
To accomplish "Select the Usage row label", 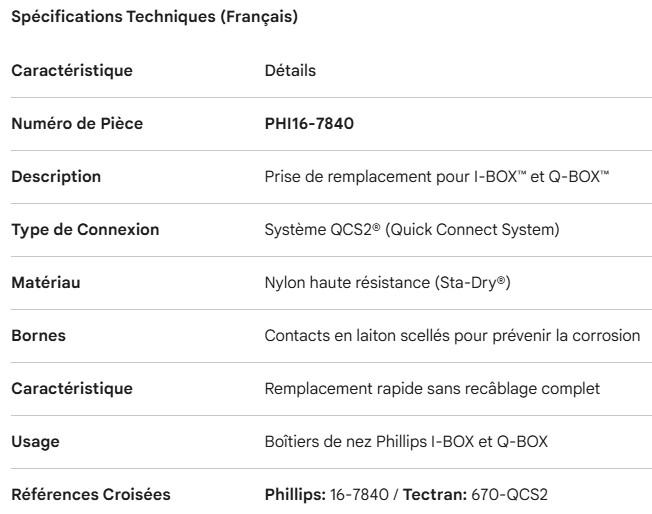I will [x=34, y=440].
